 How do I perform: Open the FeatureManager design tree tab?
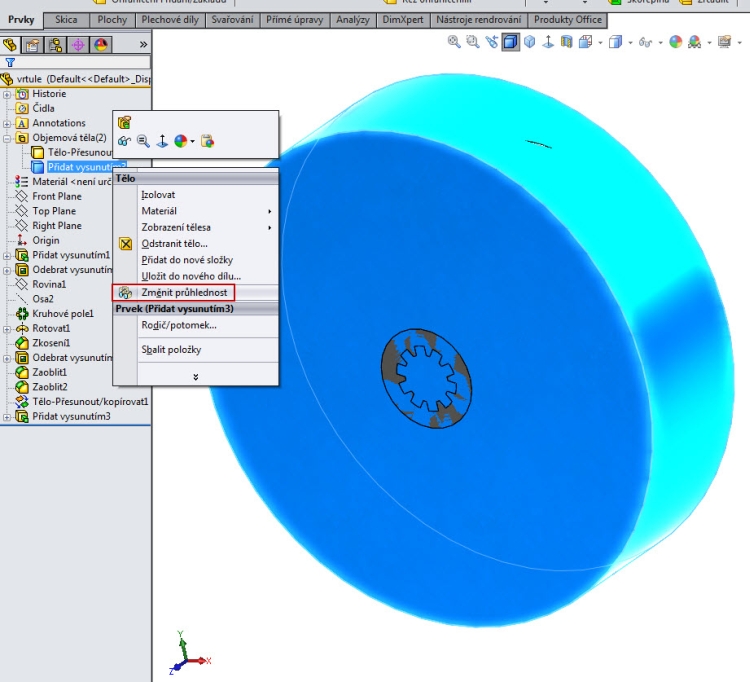point(10,45)
